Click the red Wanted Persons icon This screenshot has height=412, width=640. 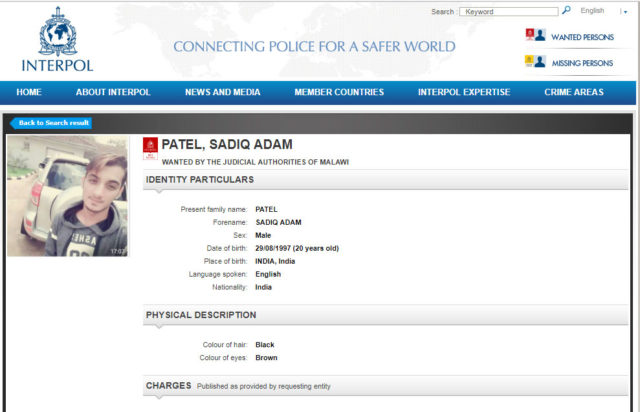(530, 34)
